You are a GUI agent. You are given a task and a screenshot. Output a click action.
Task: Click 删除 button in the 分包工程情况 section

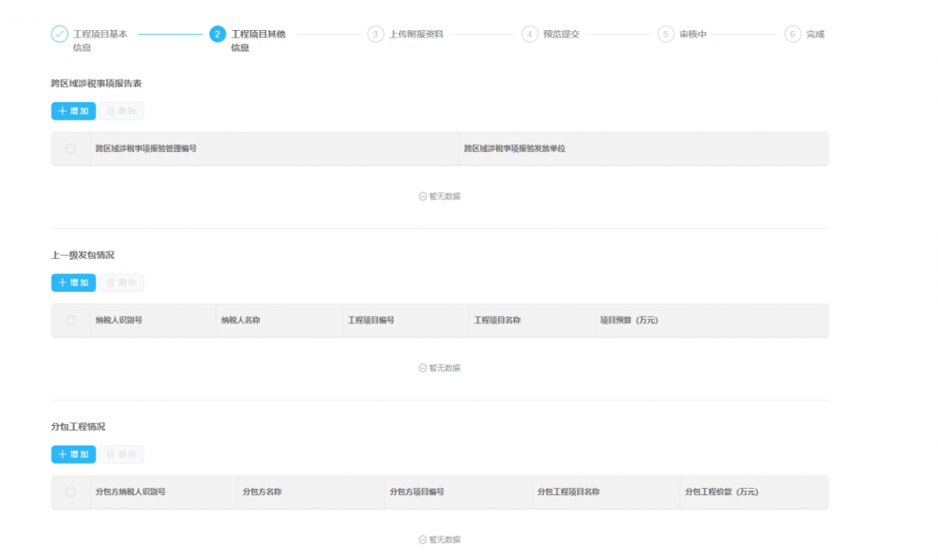coord(122,454)
